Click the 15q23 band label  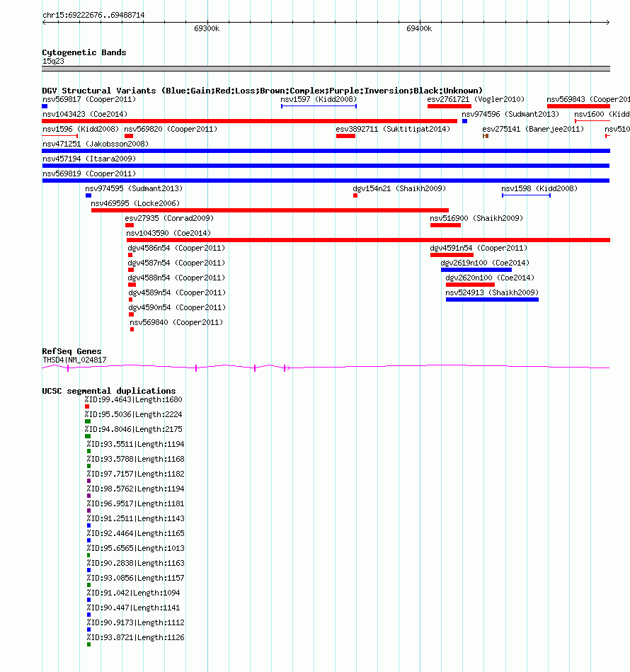pos(53,62)
